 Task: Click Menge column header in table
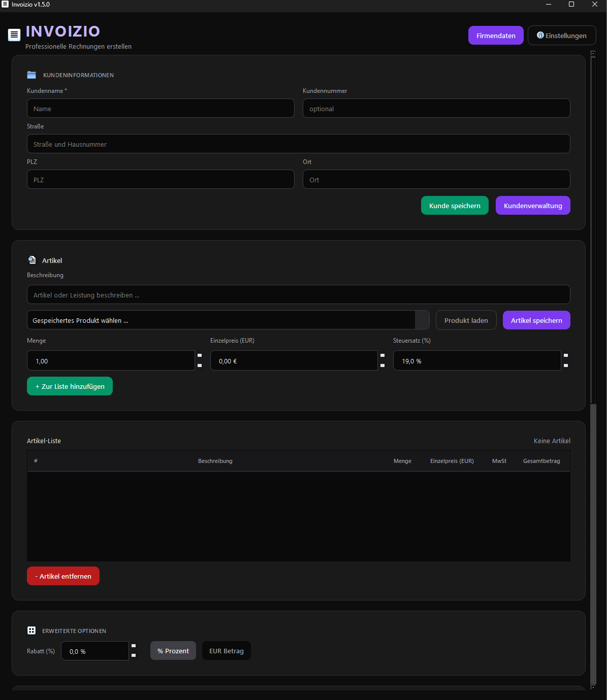click(x=402, y=461)
